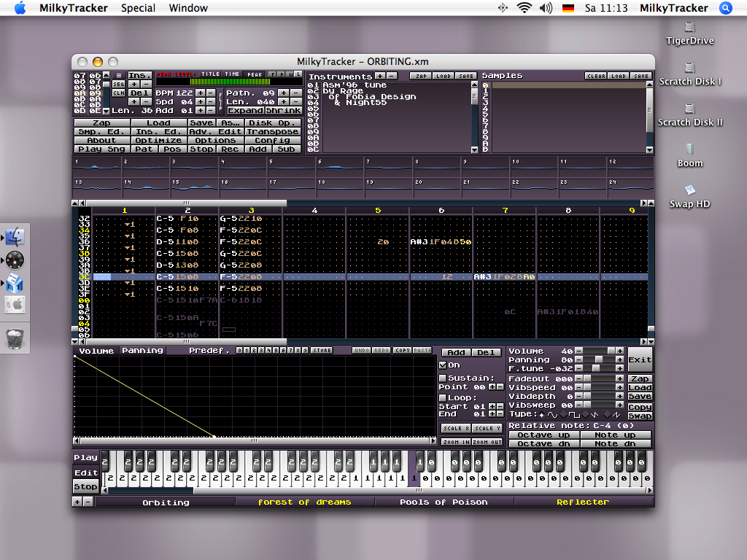
Task: Enable the Sustain checkbox
Action: pyautogui.click(x=443, y=378)
